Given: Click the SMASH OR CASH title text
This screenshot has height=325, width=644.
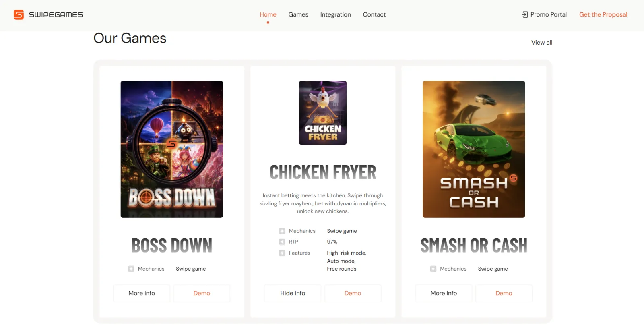Looking at the screenshot, I should pos(474,245).
